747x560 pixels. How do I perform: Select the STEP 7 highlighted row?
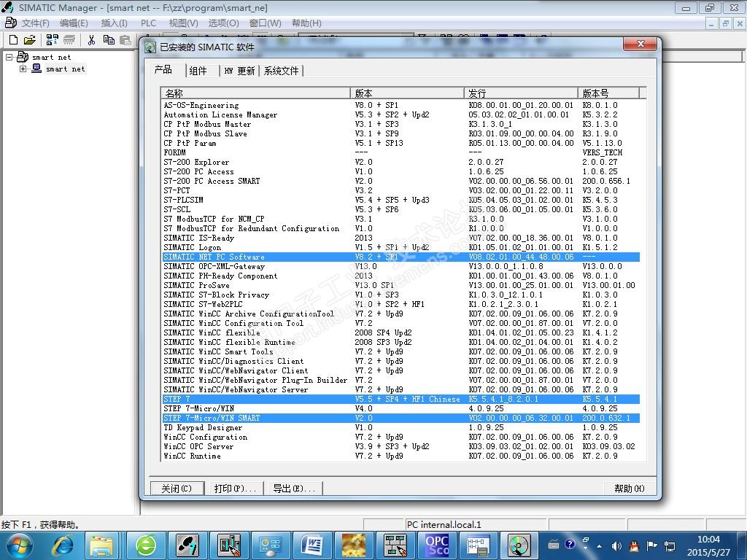pos(400,399)
